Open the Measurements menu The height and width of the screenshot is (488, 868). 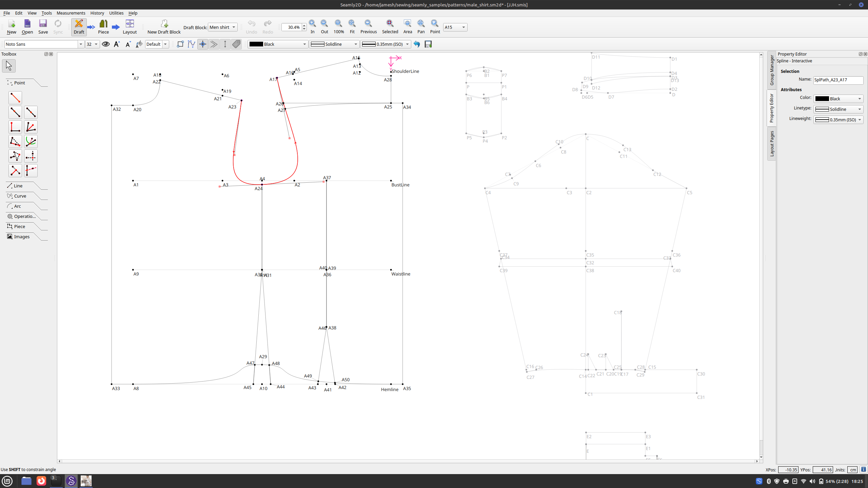71,13
